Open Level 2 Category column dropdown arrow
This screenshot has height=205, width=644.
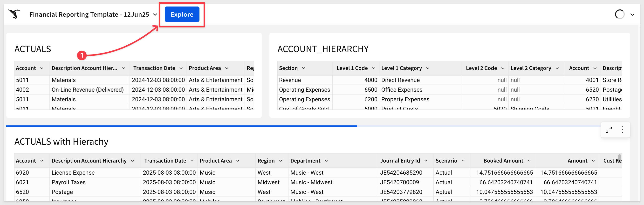[x=557, y=68]
